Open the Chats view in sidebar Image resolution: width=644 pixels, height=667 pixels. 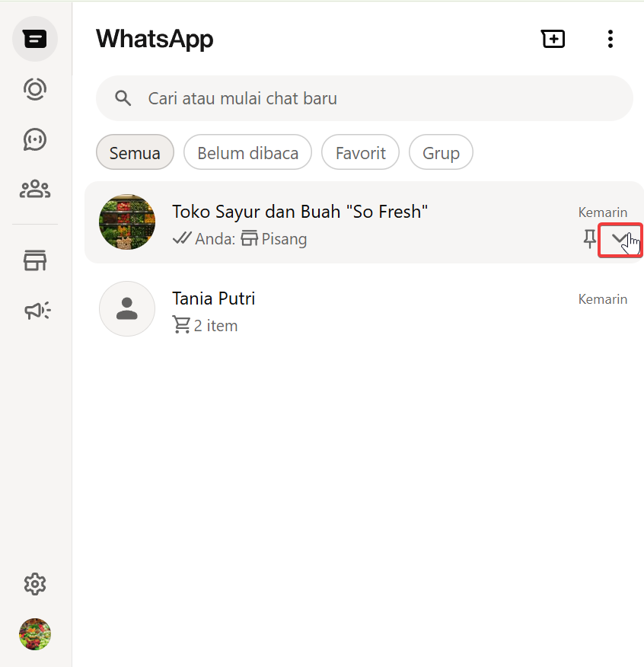(x=35, y=39)
